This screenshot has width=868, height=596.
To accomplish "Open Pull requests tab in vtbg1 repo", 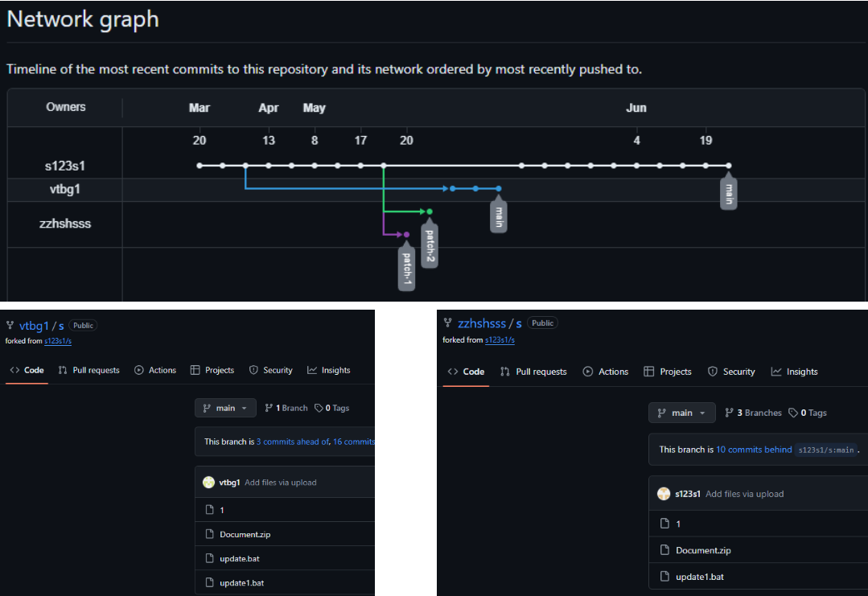I will [89, 370].
